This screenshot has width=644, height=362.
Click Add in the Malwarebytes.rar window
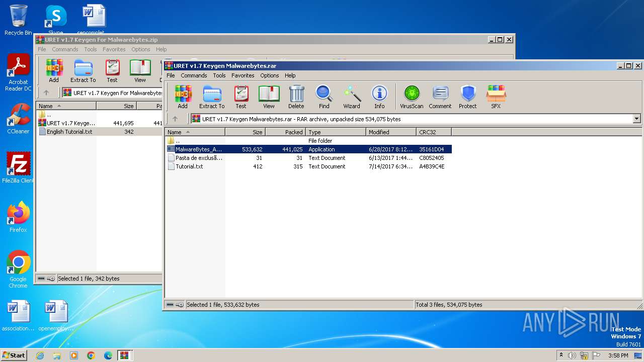(x=183, y=97)
